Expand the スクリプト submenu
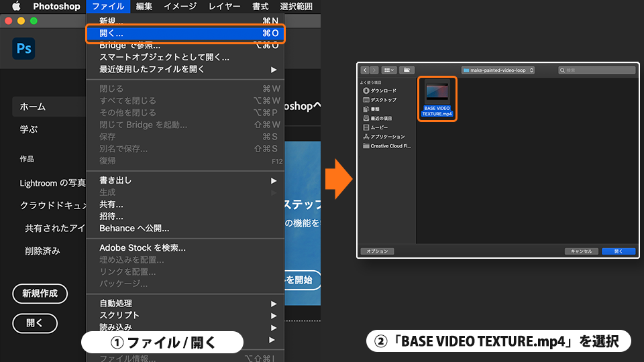 pyautogui.click(x=185, y=315)
